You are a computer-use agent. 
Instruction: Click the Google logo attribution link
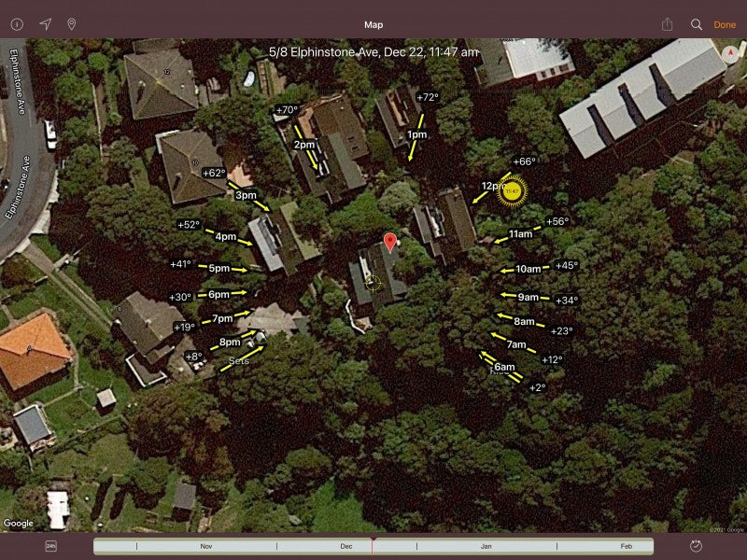coord(19,524)
